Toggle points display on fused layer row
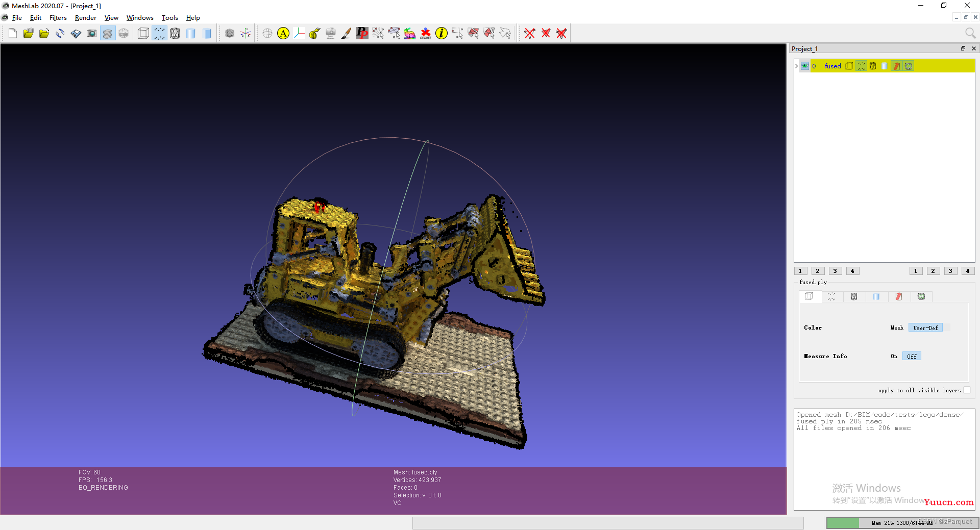 [x=861, y=66]
